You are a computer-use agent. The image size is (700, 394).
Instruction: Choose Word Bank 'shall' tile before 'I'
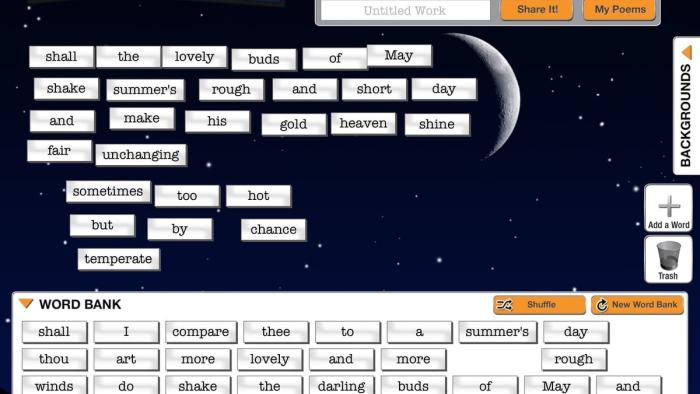(54, 332)
